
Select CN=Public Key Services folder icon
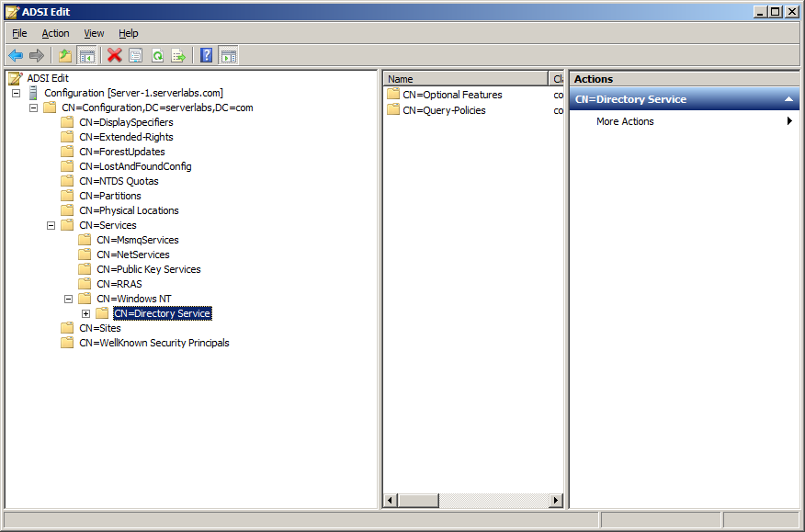(85, 269)
